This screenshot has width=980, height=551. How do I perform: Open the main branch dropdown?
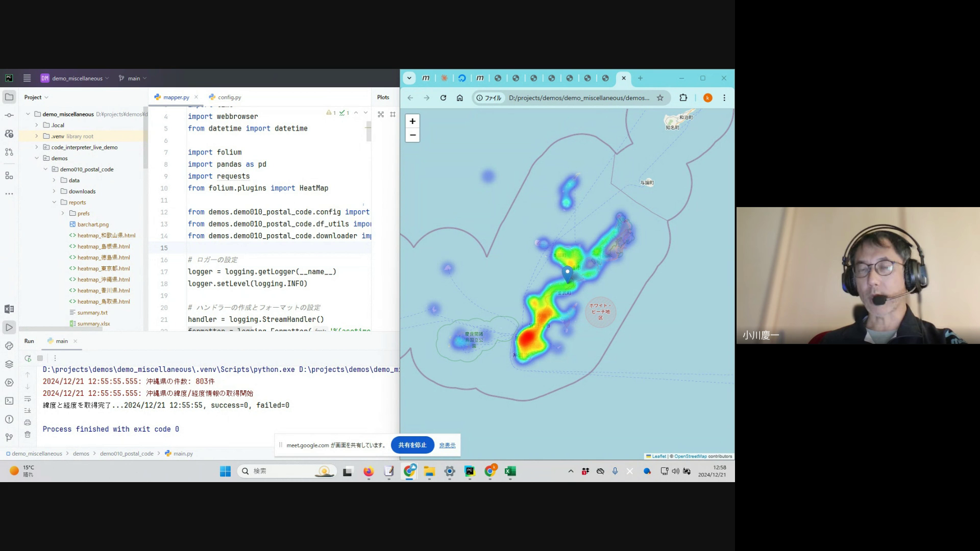133,78
